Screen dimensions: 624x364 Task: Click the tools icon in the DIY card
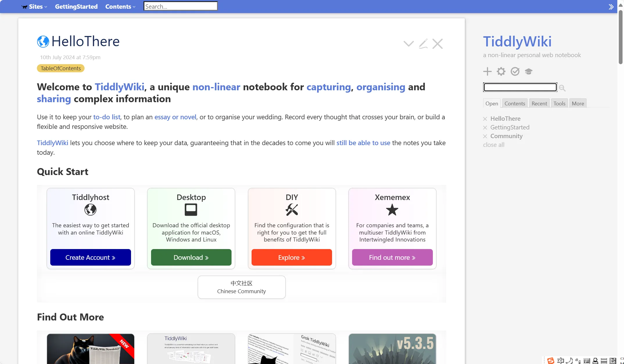292,210
